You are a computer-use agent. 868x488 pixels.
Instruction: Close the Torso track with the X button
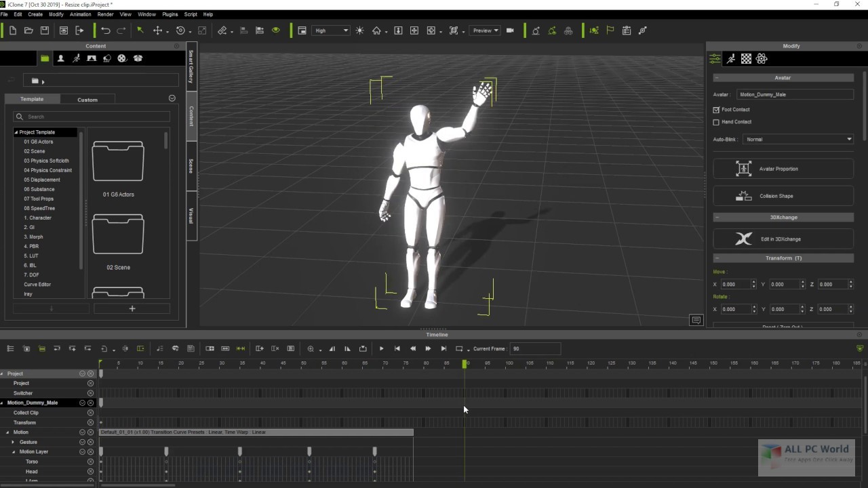90,462
